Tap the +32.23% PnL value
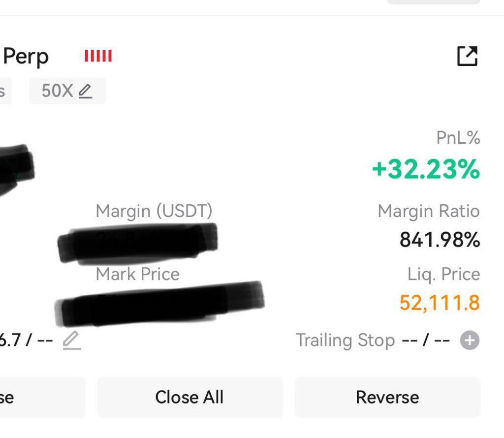The image size is (504, 438). click(426, 169)
